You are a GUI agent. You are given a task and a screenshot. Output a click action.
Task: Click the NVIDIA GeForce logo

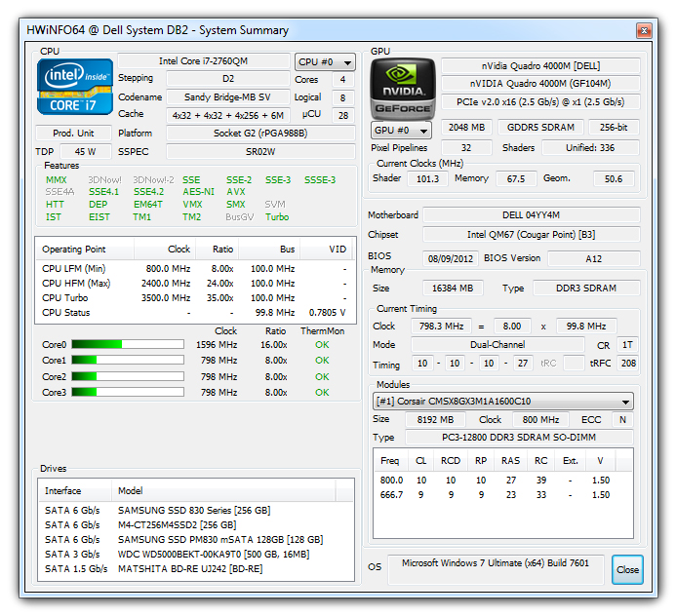click(x=403, y=89)
